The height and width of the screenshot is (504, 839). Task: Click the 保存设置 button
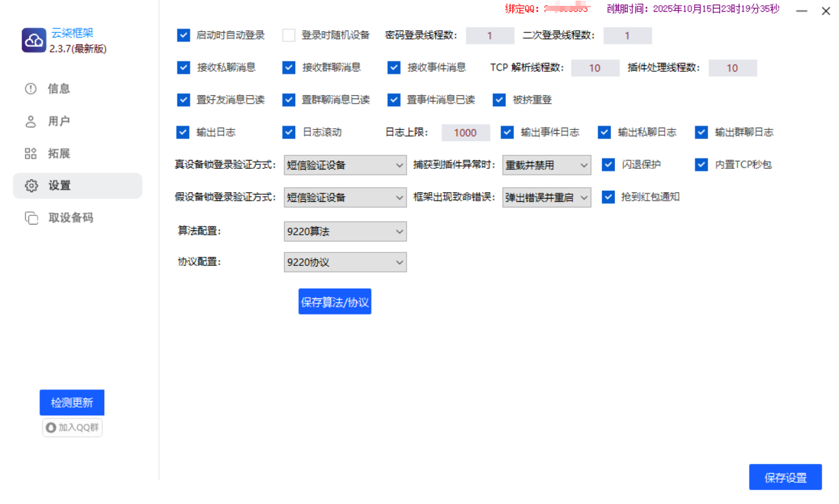click(x=785, y=477)
